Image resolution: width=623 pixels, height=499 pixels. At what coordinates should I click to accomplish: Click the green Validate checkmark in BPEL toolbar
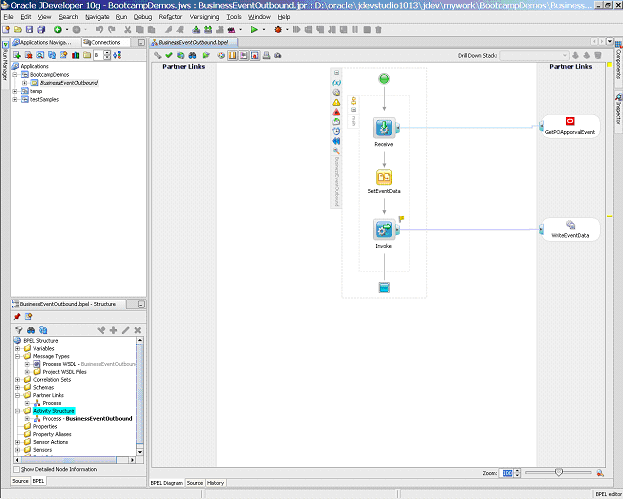pyautogui.click(x=169, y=55)
